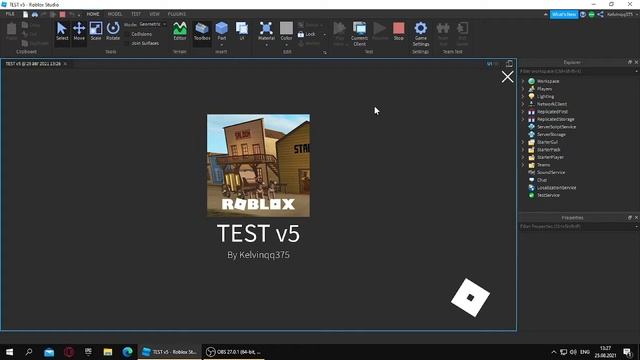Switch to the PLUGINS ribbon tab
This screenshot has height=360, width=640.
pyautogui.click(x=177, y=14)
